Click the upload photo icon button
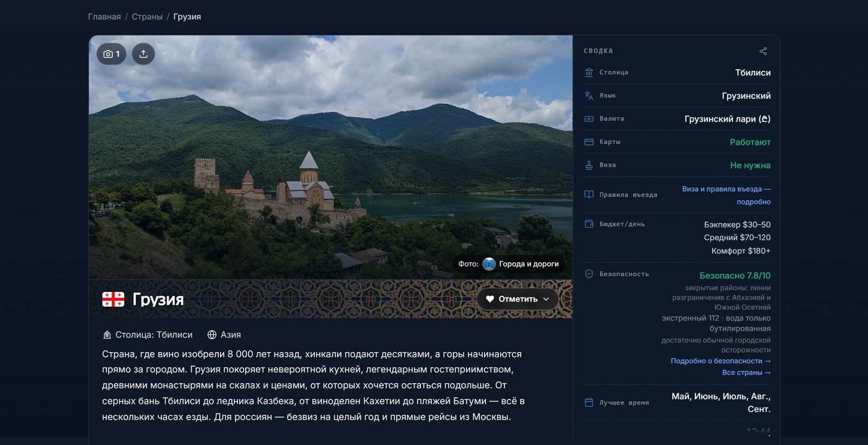Image resolution: width=868 pixels, height=445 pixels. tap(143, 54)
